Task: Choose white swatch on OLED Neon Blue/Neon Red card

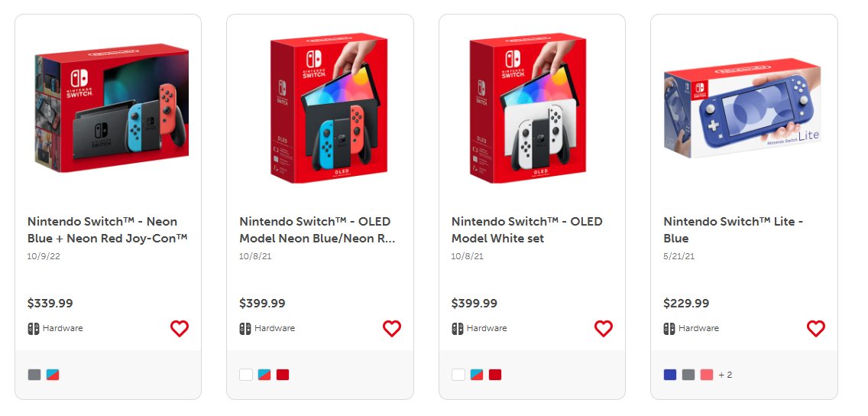Action: [x=246, y=375]
